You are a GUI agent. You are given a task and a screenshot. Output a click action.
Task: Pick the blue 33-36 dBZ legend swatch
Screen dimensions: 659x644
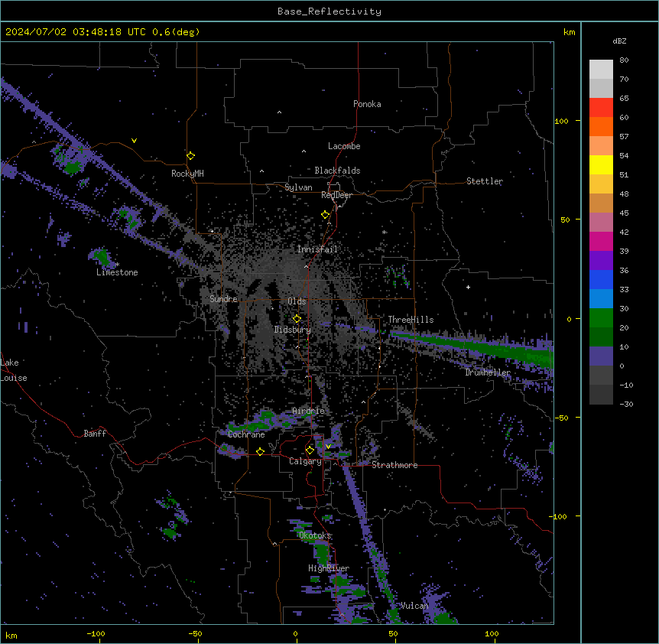(x=601, y=279)
